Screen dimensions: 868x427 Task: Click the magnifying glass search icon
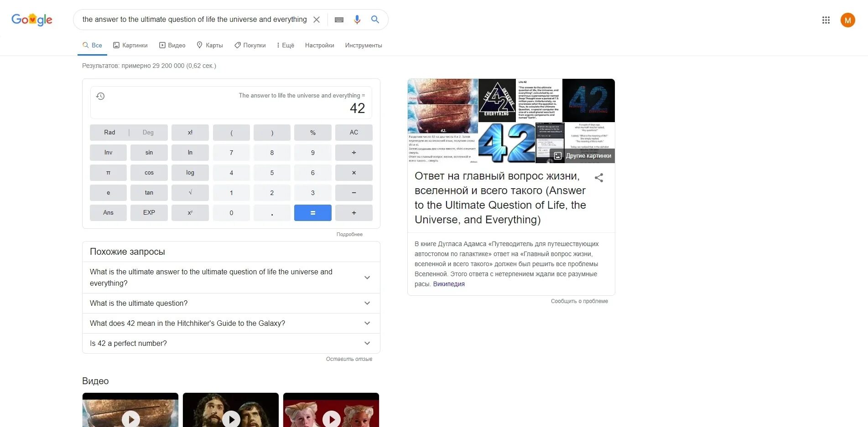coord(375,20)
